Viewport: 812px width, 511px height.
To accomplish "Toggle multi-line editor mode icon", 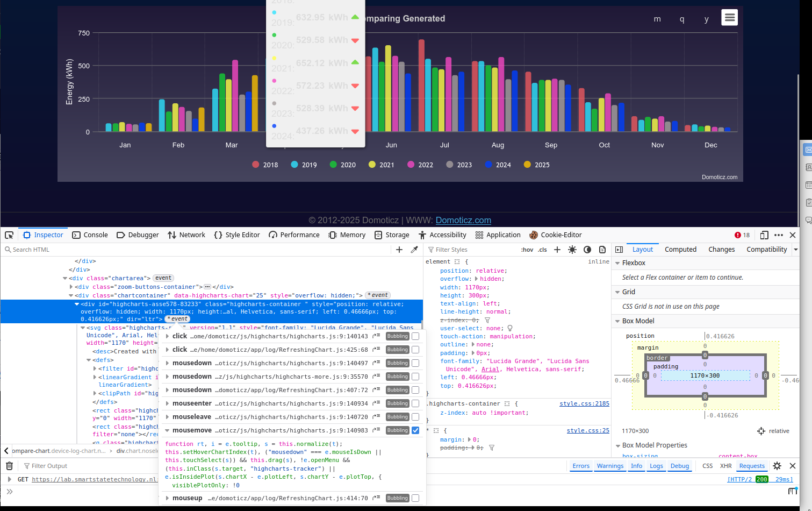I will [793, 491].
